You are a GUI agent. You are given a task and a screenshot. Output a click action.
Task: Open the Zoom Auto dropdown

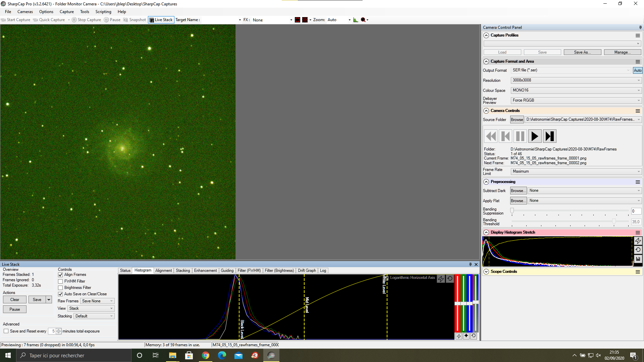click(339, 20)
